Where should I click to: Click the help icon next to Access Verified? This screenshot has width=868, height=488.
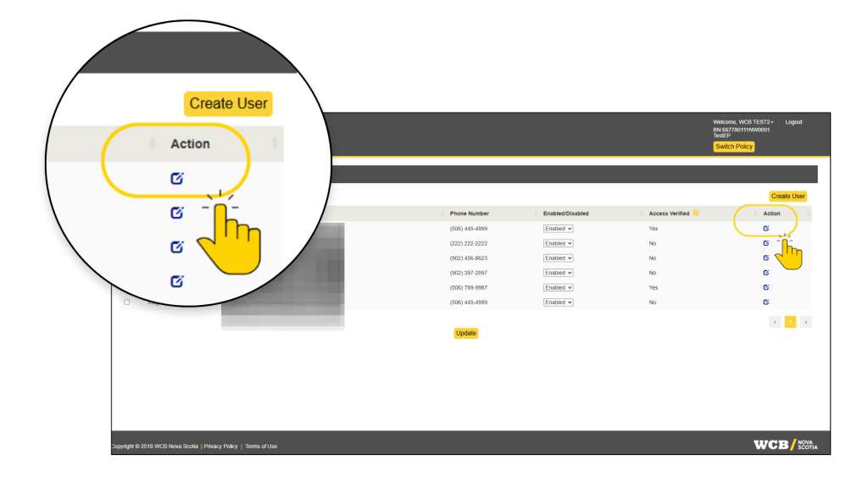[696, 213]
